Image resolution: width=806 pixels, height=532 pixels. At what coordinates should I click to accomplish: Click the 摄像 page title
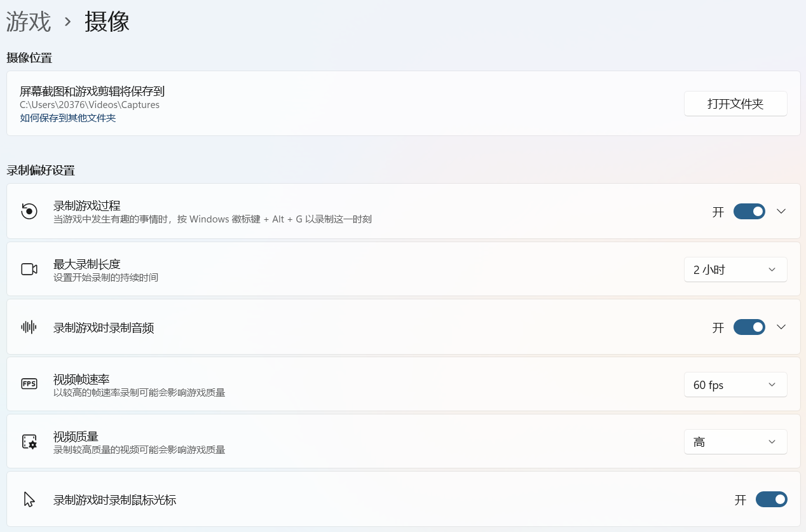(x=107, y=22)
